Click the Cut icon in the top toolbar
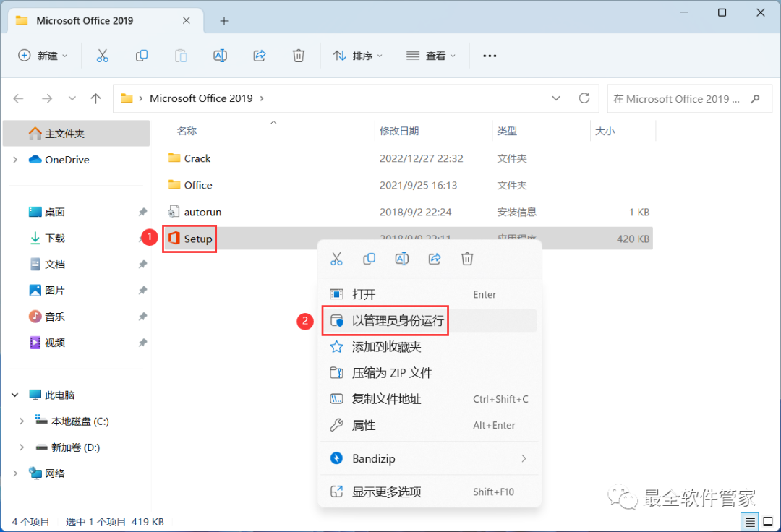This screenshot has height=532, width=781. coord(102,56)
